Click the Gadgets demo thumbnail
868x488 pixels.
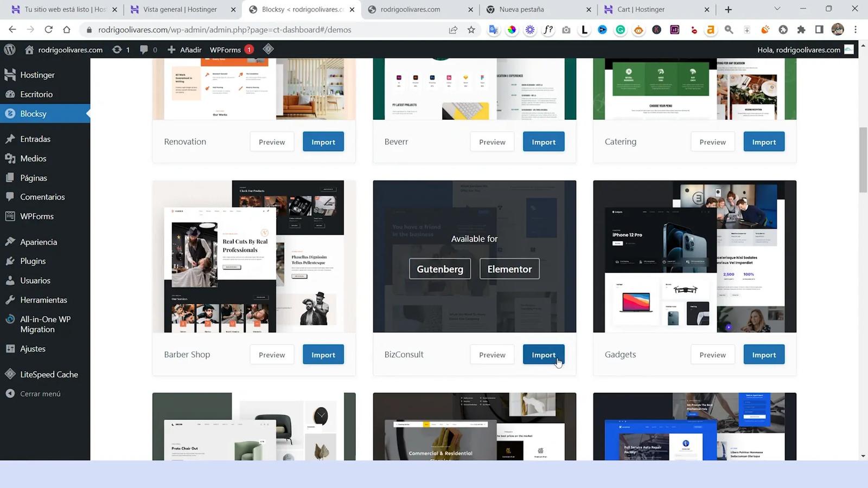click(x=694, y=256)
